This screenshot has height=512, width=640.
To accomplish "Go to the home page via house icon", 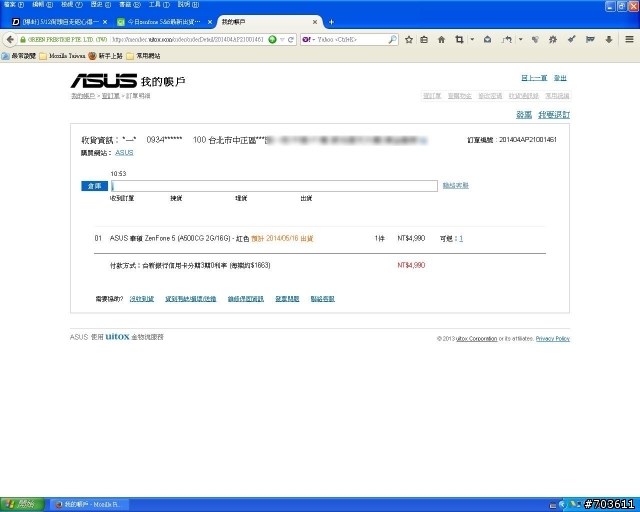I will [441, 40].
